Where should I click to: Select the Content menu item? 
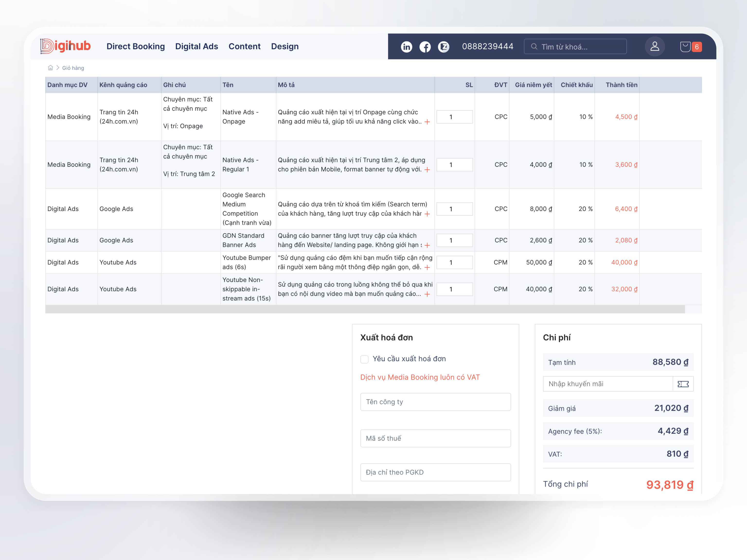[x=244, y=46]
